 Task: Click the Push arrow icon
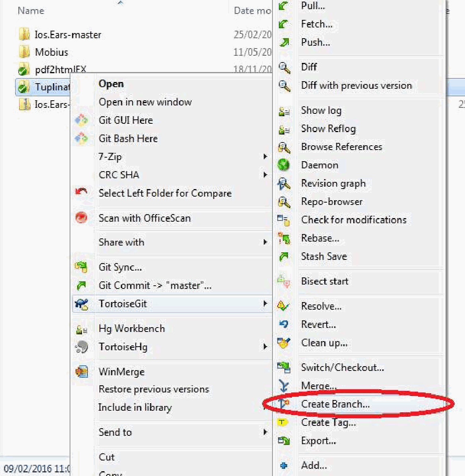pyautogui.click(x=284, y=42)
